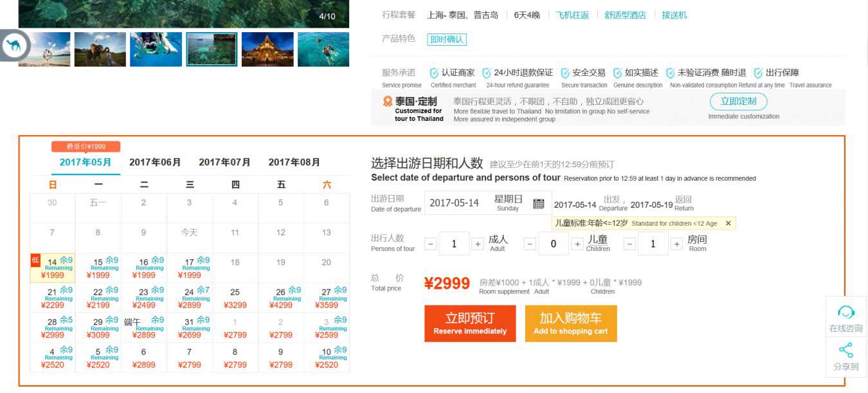Viewport: 868px width, 393px height.
Task: Decrease adult count with minus button
Action: 431,244
